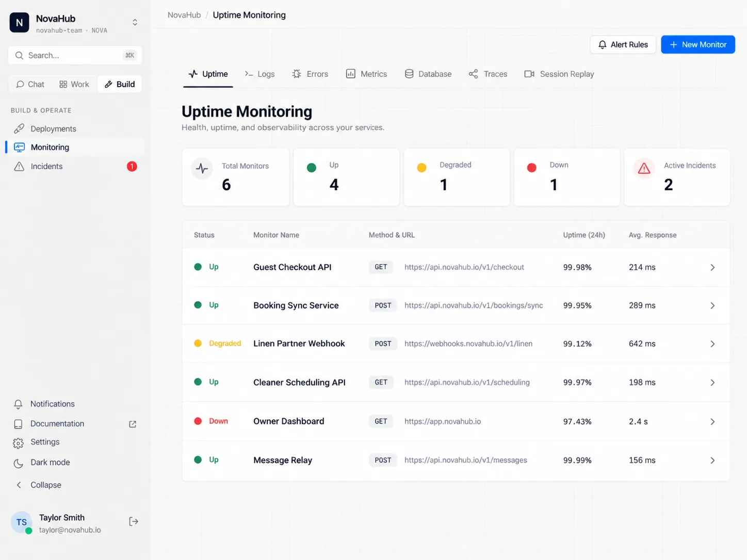Viewport: 747px width, 560px height.
Task: Click the Documentation external-link icon
Action: tap(133, 424)
